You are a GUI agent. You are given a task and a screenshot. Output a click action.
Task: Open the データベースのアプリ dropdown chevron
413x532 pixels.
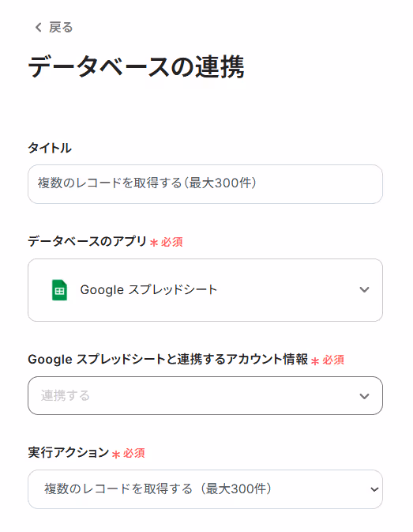364,290
